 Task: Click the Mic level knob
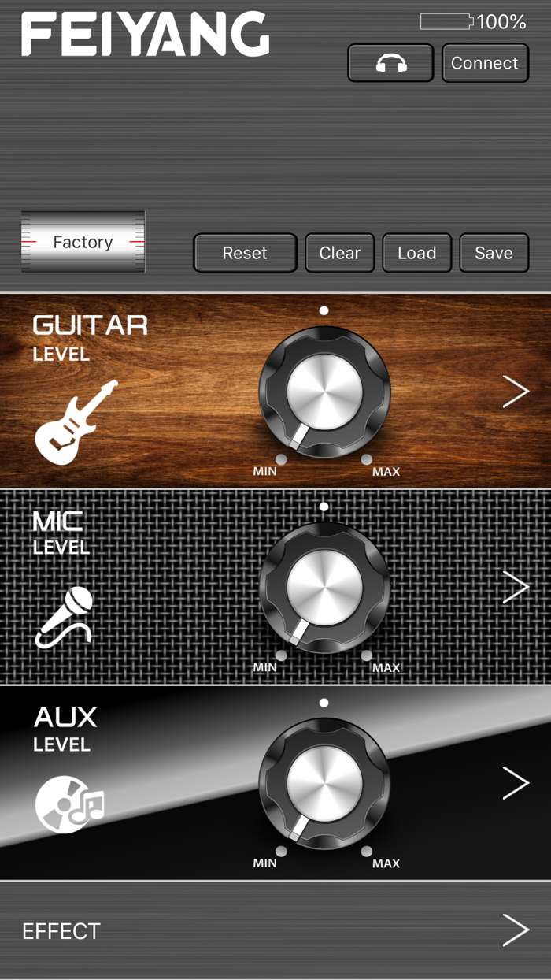(x=324, y=586)
